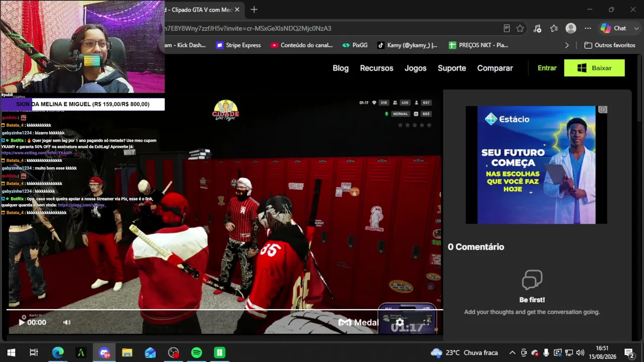Screen dimensions: 644x362
Task: Open Kick Dash bookmark
Action: click(185, 45)
